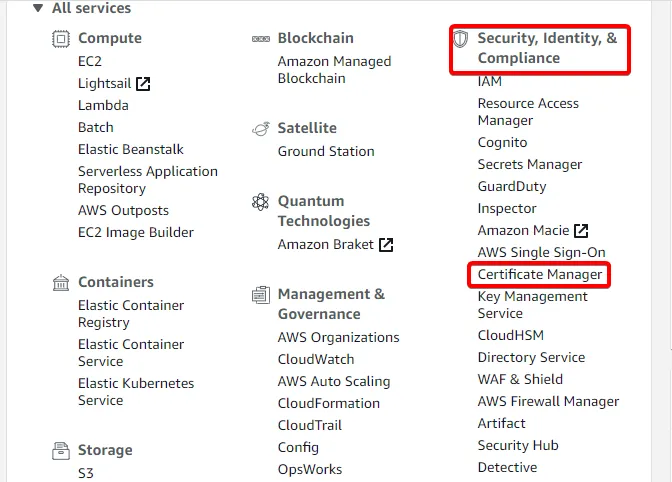Open Elastic Container Service
Screen dimensions: 672x482
pos(131,353)
